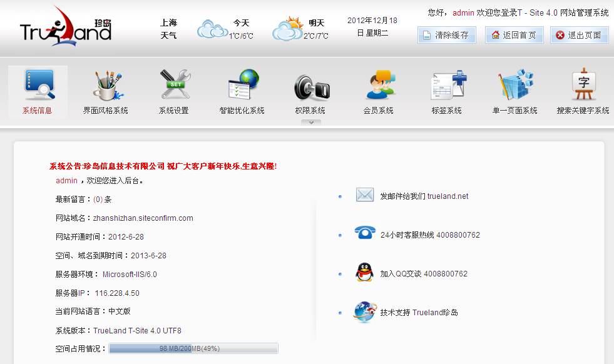Screen dimensions: 614x364
Task: Click the Trueland 珍岛 logo
Action: [x=66, y=28]
